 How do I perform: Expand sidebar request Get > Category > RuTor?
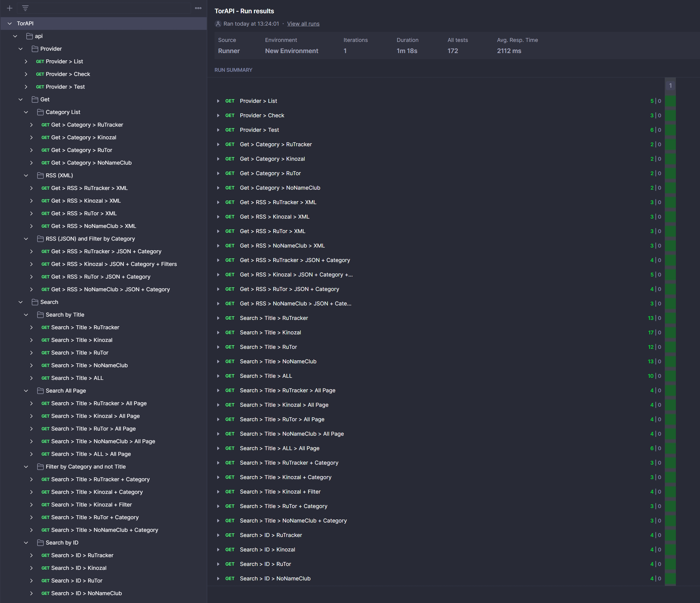coord(31,150)
